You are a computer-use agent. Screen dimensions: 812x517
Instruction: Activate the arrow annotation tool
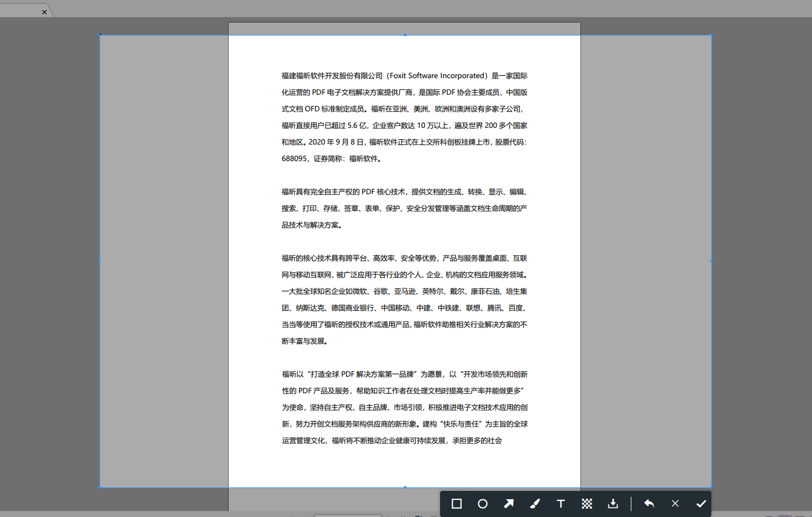coord(508,503)
